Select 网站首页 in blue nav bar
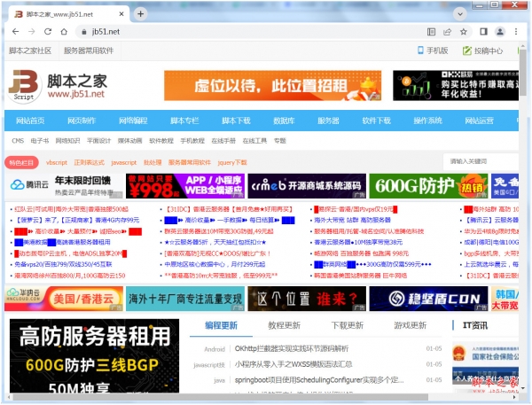Image resolution: width=532 pixels, height=405 pixels. coord(30,121)
